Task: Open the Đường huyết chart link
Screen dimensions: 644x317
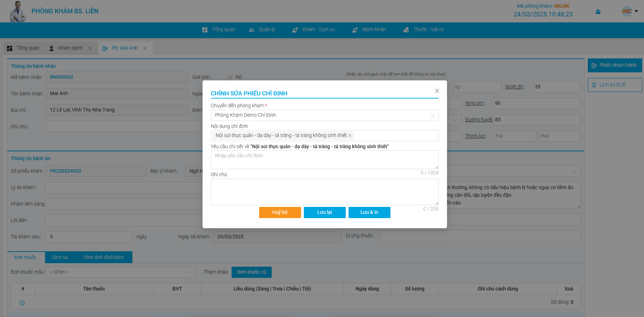Action: (x=479, y=120)
